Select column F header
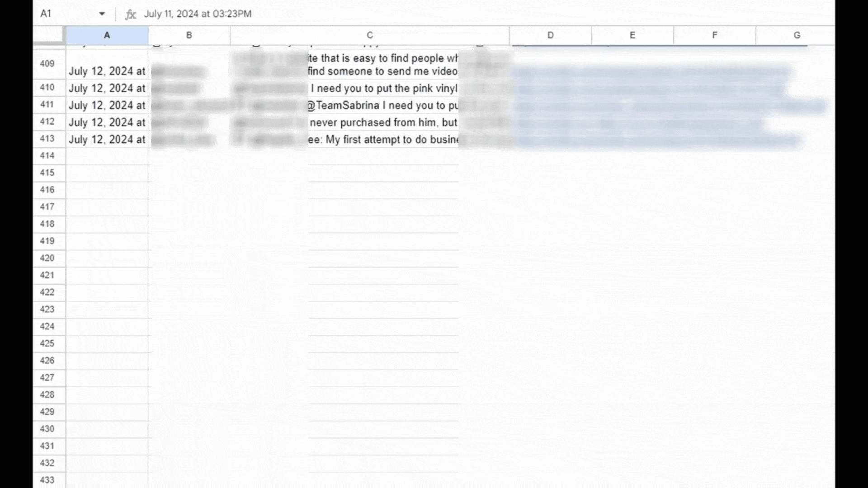This screenshot has height=488, width=868. click(x=715, y=35)
